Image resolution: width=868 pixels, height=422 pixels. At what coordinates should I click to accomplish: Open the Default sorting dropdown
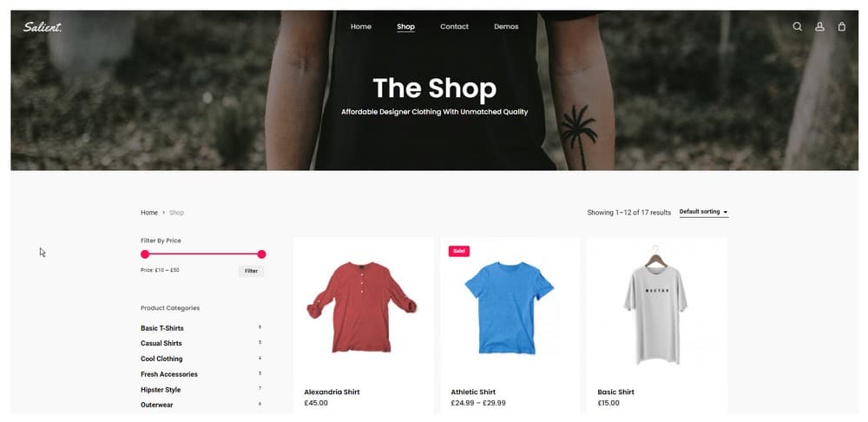(704, 212)
